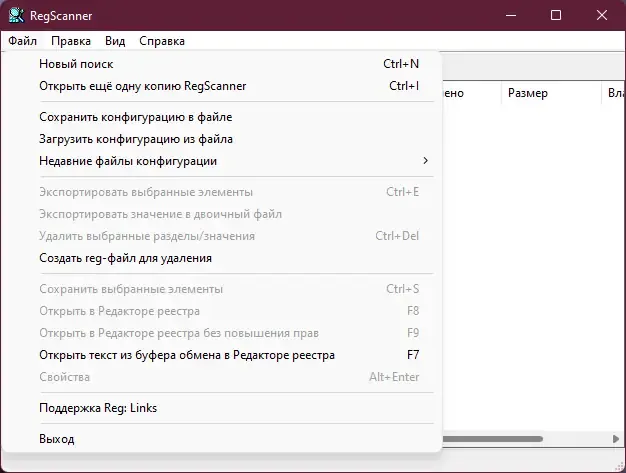Viewport: 626px width, 473px height.
Task: Click Открыть в Редакторе реестра (F8)
Action: click(x=222, y=311)
